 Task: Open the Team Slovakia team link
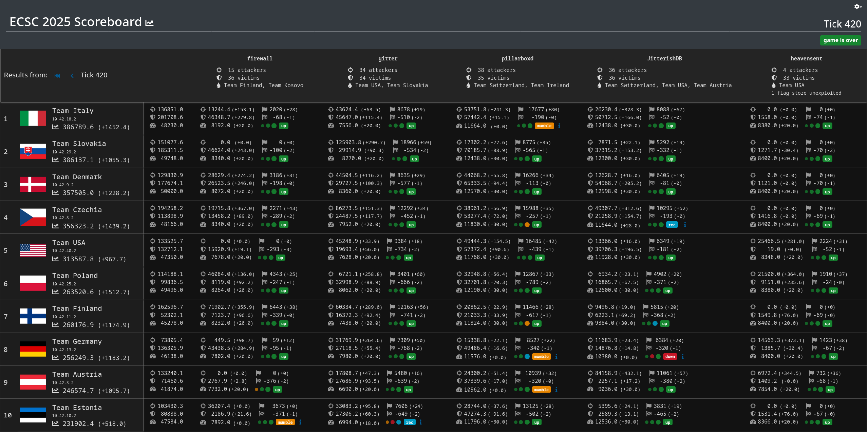(79, 144)
